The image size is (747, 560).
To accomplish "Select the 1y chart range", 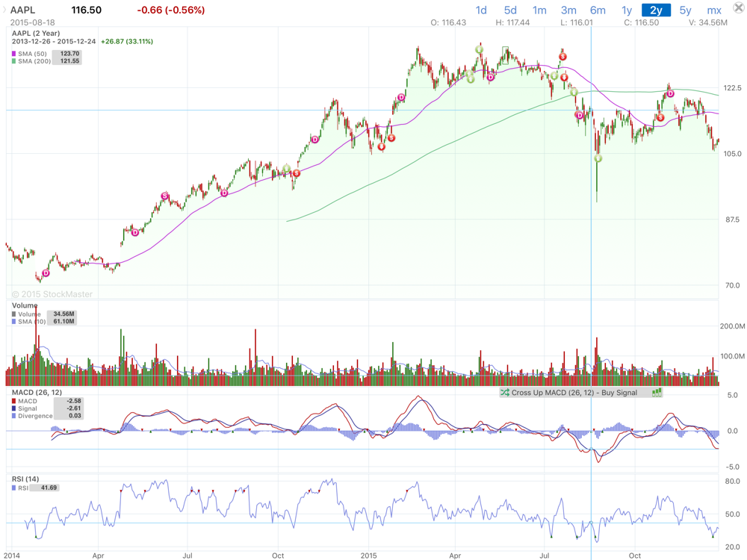I will pyautogui.click(x=627, y=10).
